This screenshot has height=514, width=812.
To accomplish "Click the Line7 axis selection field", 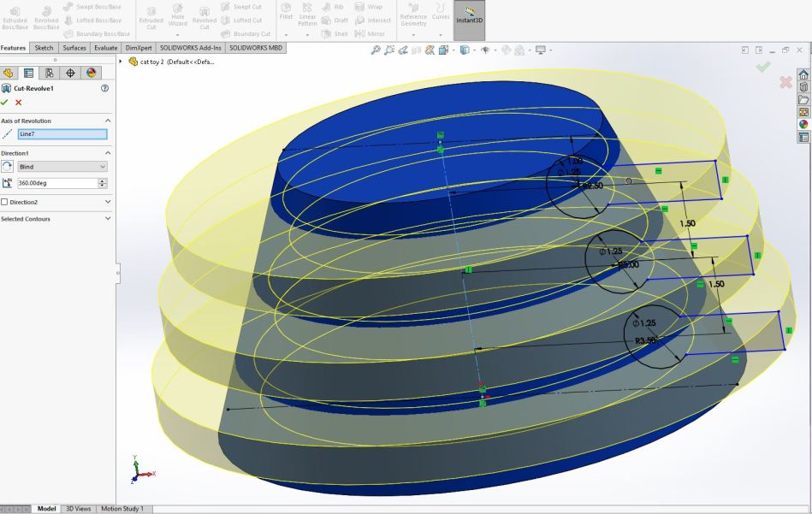I will [x=62, y=134].
